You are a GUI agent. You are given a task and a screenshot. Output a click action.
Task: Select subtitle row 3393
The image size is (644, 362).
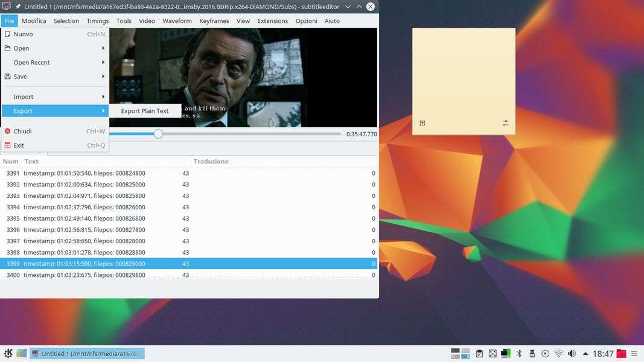(188, 195)
